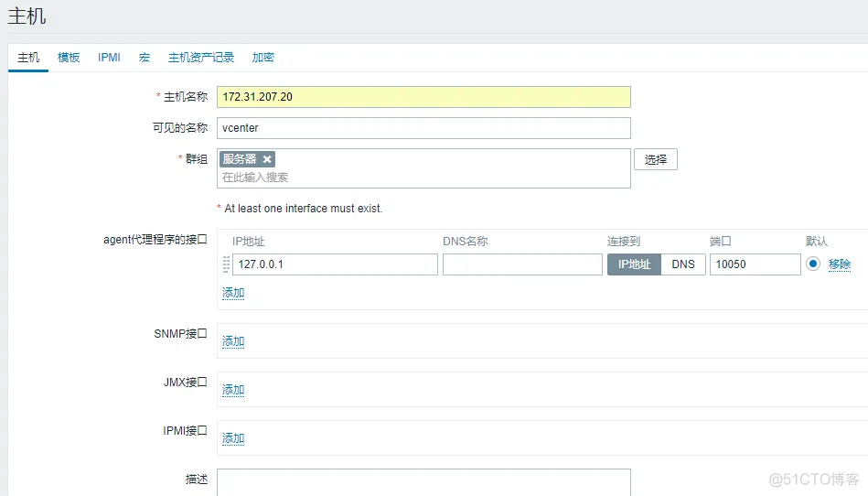Viewport: 868px width, 496px height.
Task: Click 移除 to remove the agent interface
Action: [x=839, y=264]
